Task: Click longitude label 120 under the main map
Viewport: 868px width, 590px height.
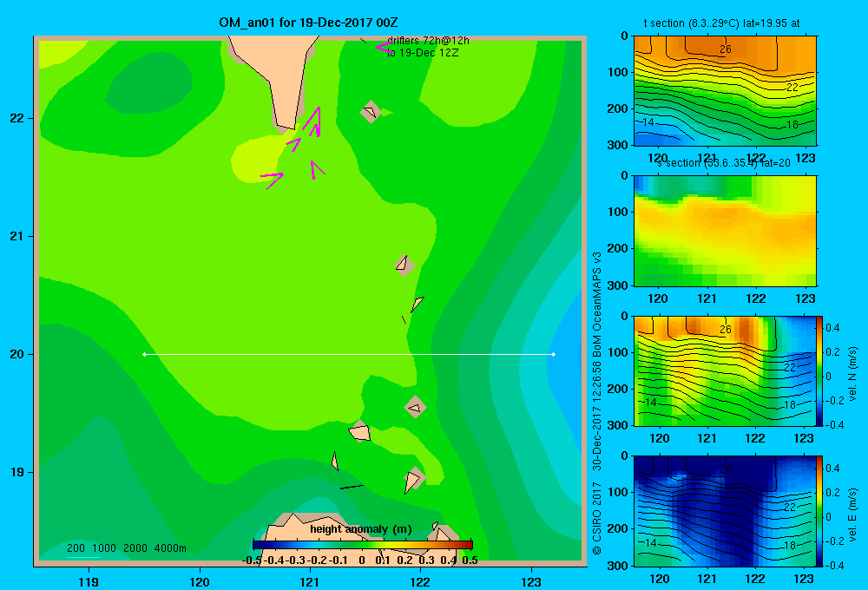Action: pyautogui.click(x=200, y=581)
